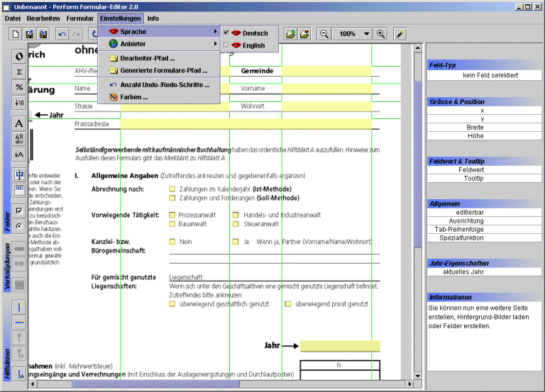Check the Soll-Methode box
545x392 pixels.
point(172,198)
